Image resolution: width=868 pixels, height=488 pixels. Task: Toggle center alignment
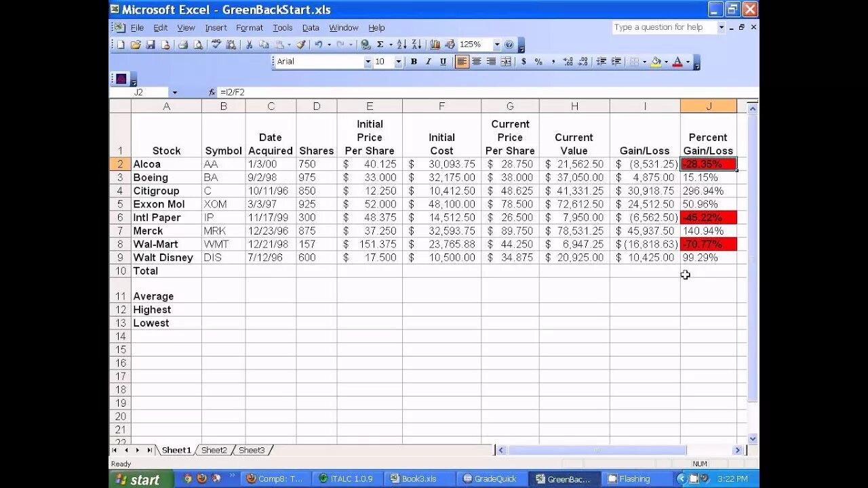477,62
